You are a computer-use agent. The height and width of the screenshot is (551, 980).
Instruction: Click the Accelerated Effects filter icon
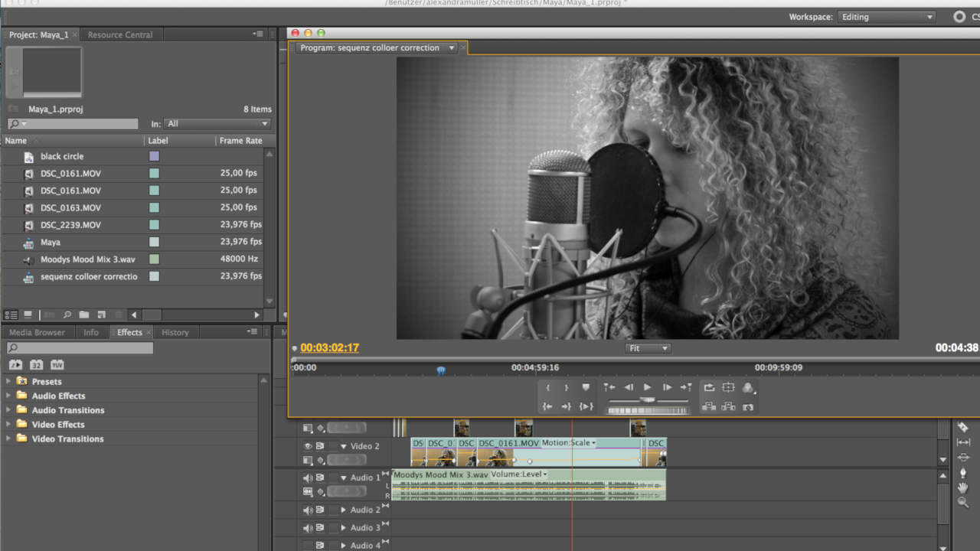pos(16,365)
